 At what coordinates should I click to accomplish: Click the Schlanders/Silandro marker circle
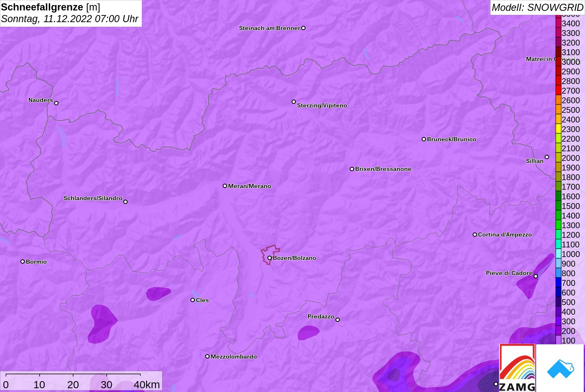pos(125,202)
